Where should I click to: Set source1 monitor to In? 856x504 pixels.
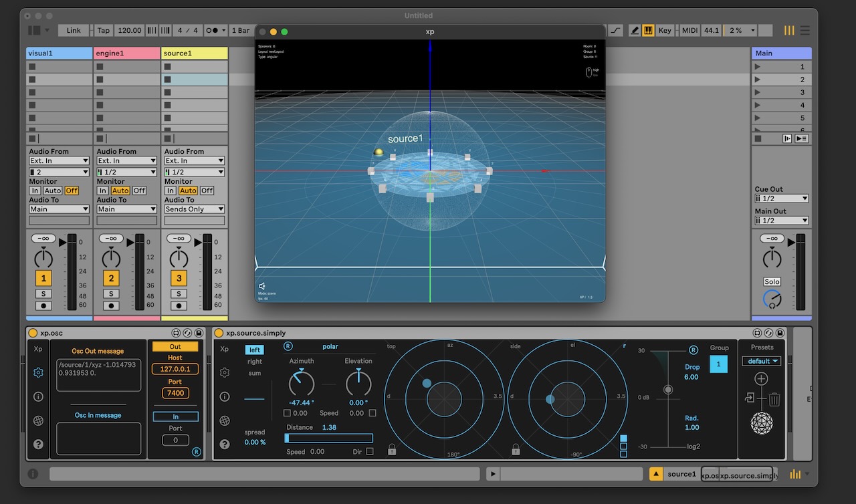point(171,191)
